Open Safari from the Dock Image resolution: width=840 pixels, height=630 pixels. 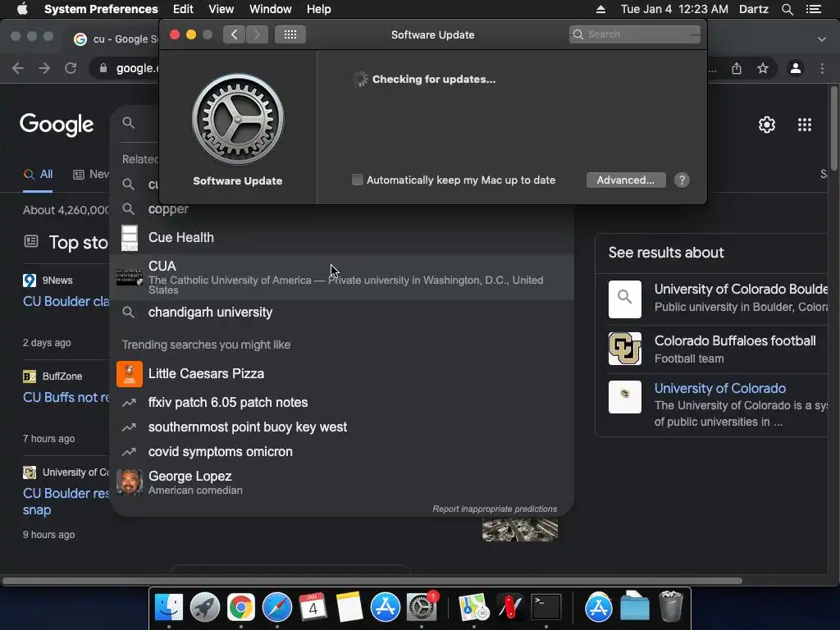pyautogui.click(x=277, y=607)
